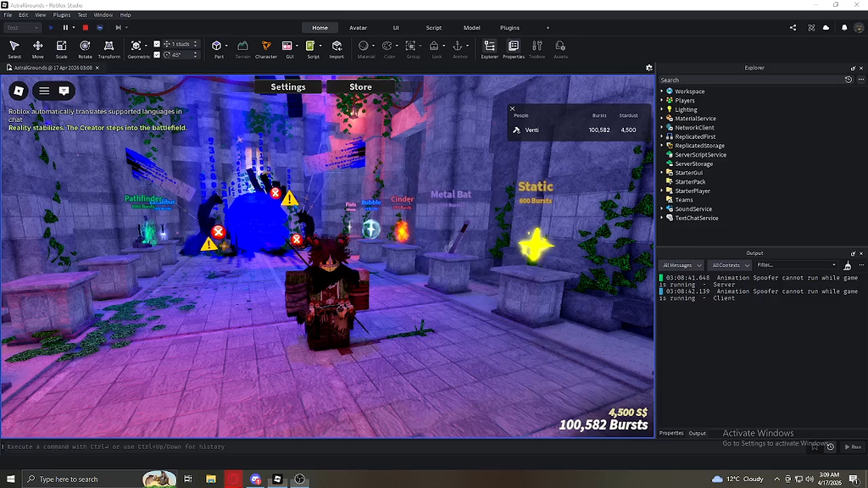
Task: Toggle the studs move snapping checkbox
Action: (157, 44)
